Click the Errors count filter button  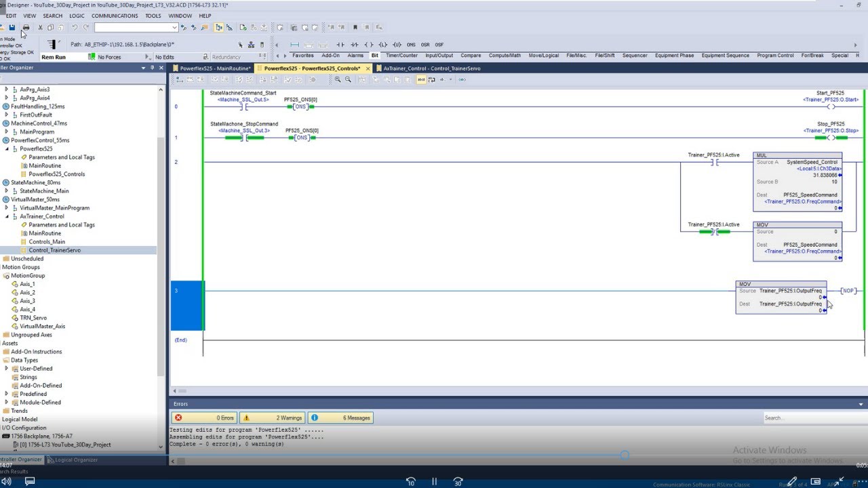coord(203,418)
